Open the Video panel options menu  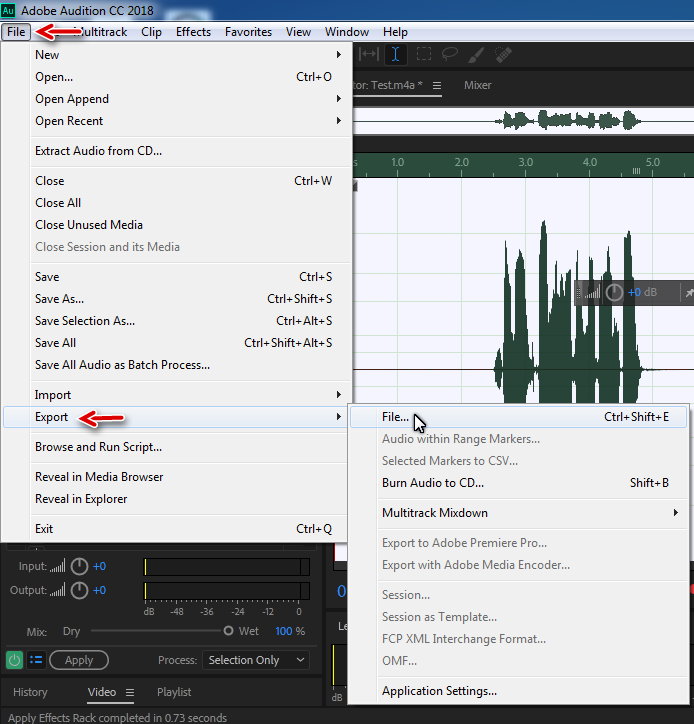click(129, 692)
